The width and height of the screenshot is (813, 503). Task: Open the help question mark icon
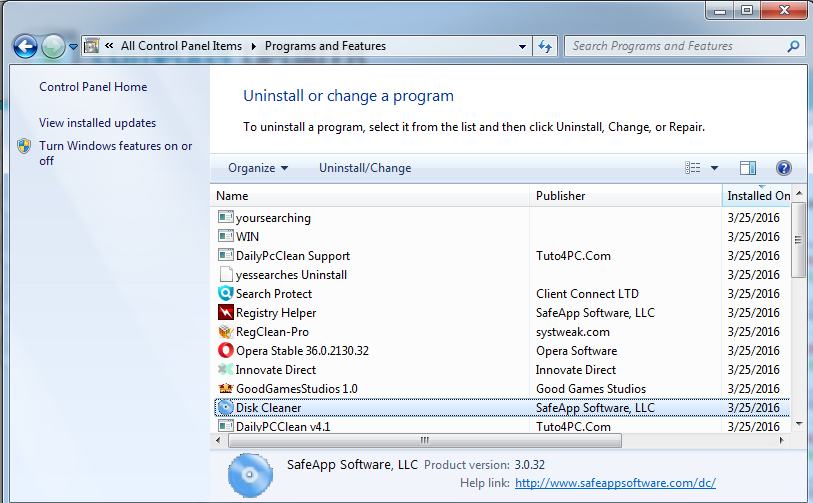pyautogui.click(x=783, y=168)
